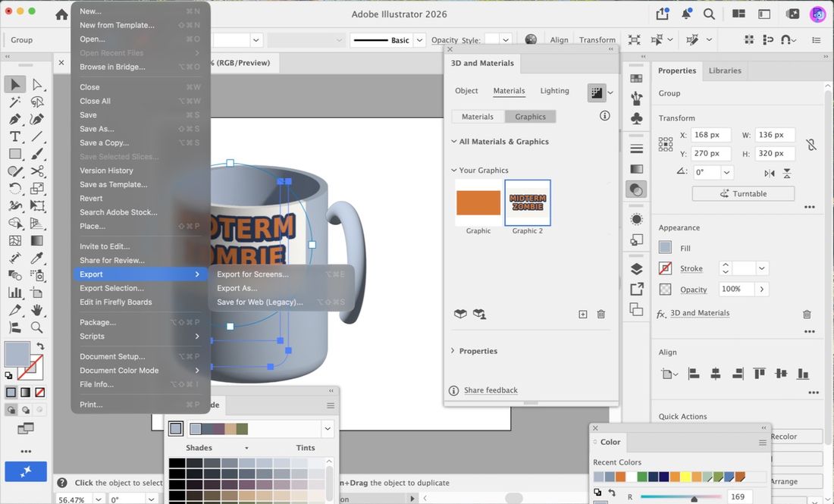Toggle constrain width and height proportions

(x=810, y=145)
